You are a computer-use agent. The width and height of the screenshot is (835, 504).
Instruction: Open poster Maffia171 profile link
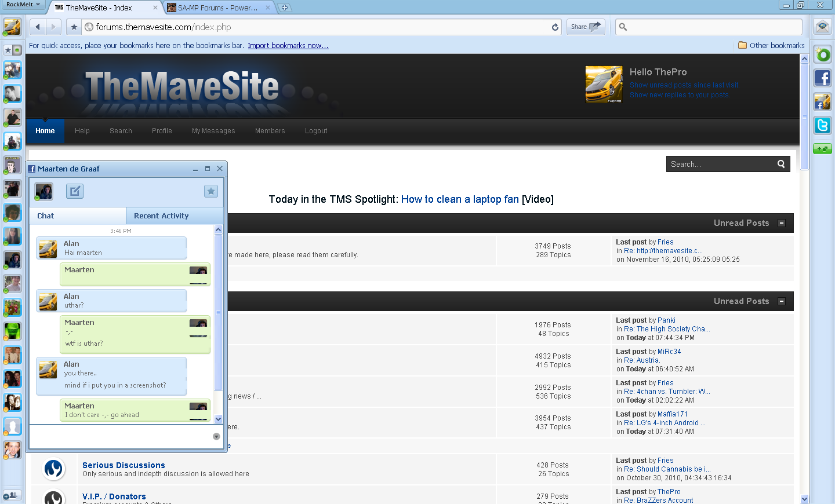673,414
